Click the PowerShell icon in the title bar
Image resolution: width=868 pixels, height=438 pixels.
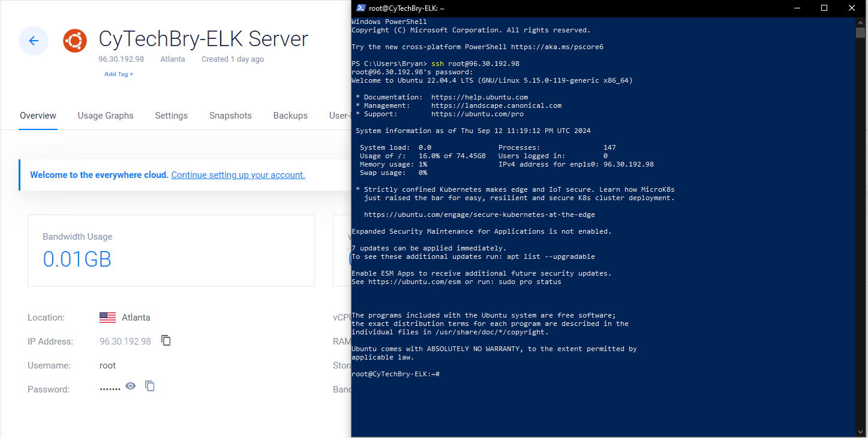(x=361, y=8)
